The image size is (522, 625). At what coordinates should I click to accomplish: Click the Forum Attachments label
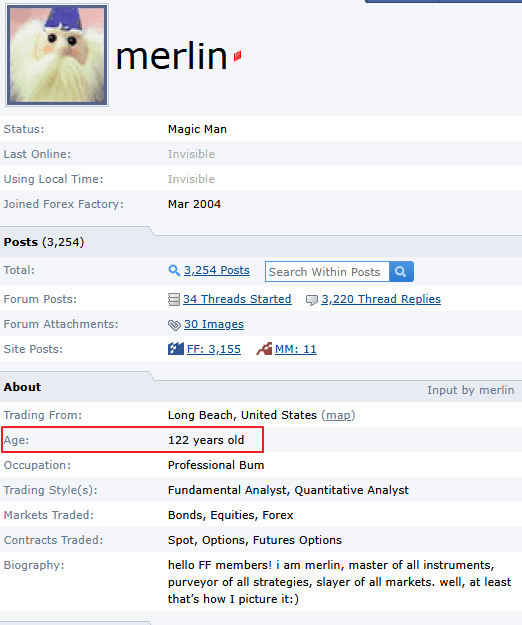[61, 324]
